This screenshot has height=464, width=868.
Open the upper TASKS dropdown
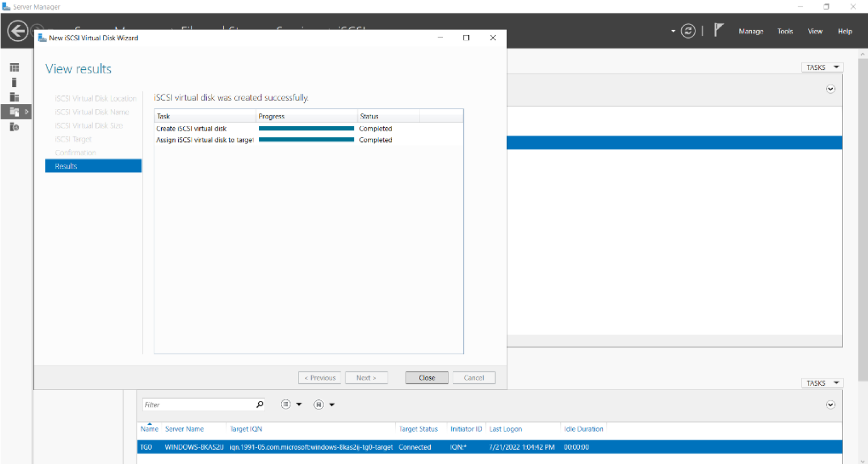click(821, 68)
